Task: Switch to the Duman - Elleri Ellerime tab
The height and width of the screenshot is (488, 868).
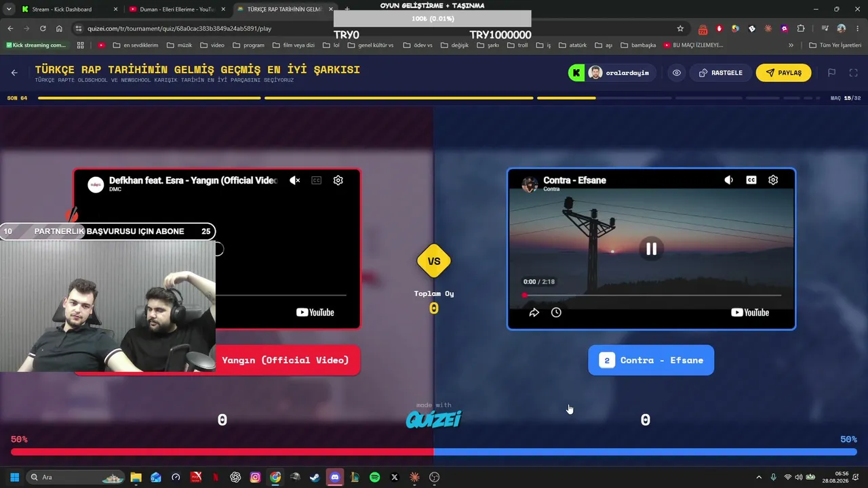Action: click(178, 9)
